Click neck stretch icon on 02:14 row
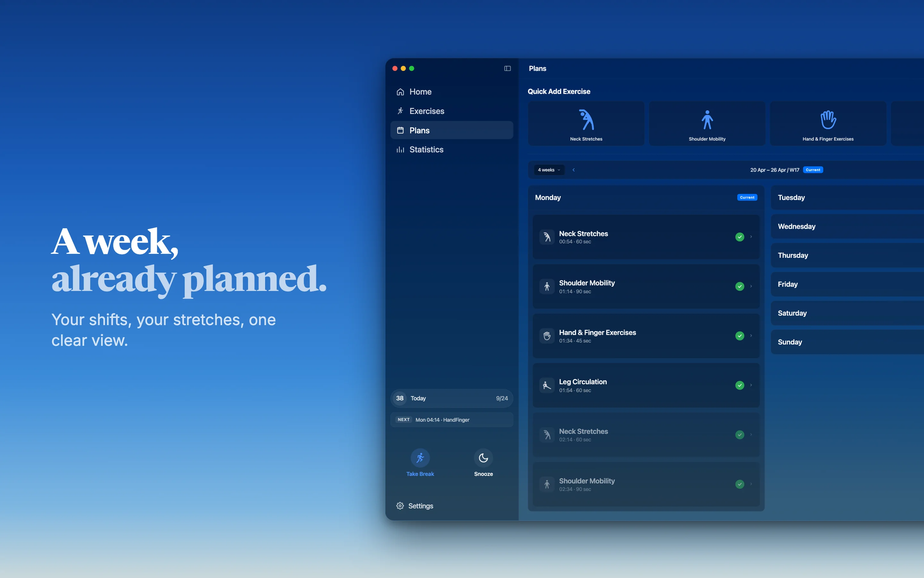Screen dimensions: 924x578 (x=547, y=435)
